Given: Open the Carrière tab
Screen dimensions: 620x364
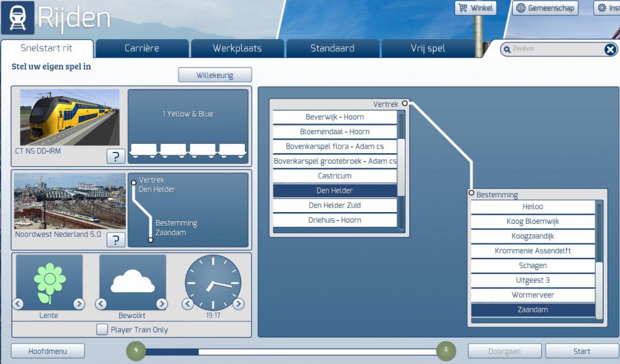Looking at the screenshot, I should pyautogui.click(x=142, y=48).
